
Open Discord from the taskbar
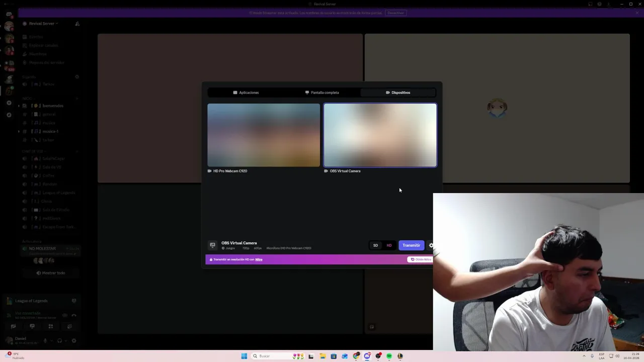(367, 356)
